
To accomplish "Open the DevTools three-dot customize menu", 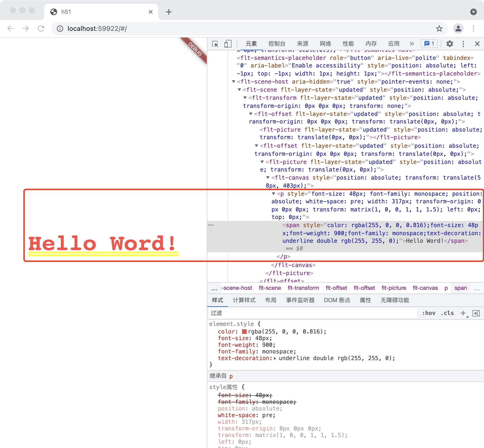I will [463, 44].
